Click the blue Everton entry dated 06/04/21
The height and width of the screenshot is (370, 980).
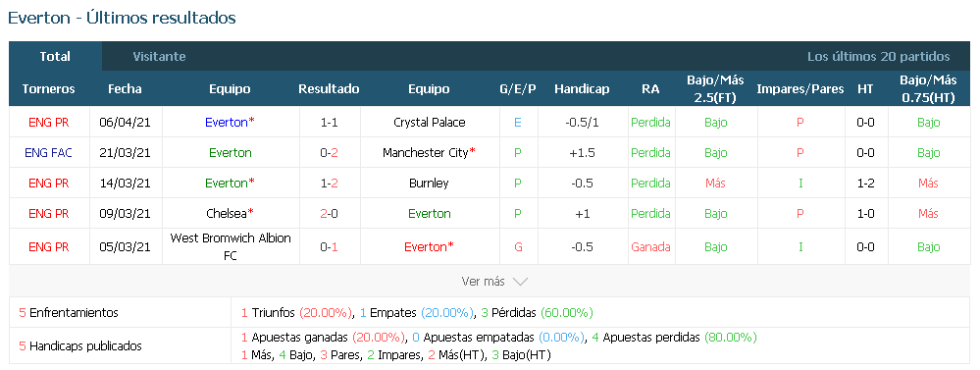point(230,123)
